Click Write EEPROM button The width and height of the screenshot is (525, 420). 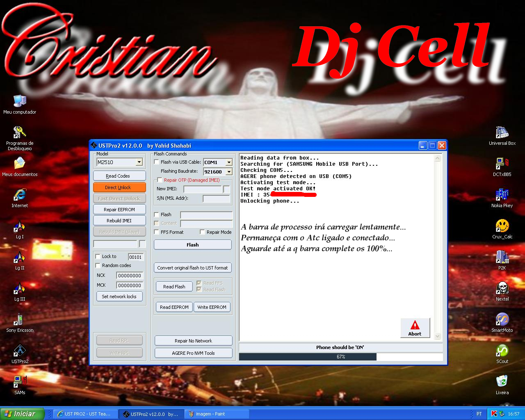(212, 307)
